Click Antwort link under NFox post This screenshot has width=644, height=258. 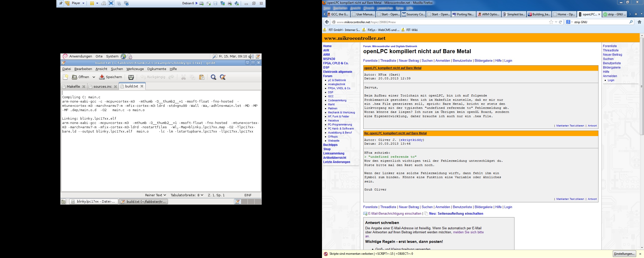(592, 125)
